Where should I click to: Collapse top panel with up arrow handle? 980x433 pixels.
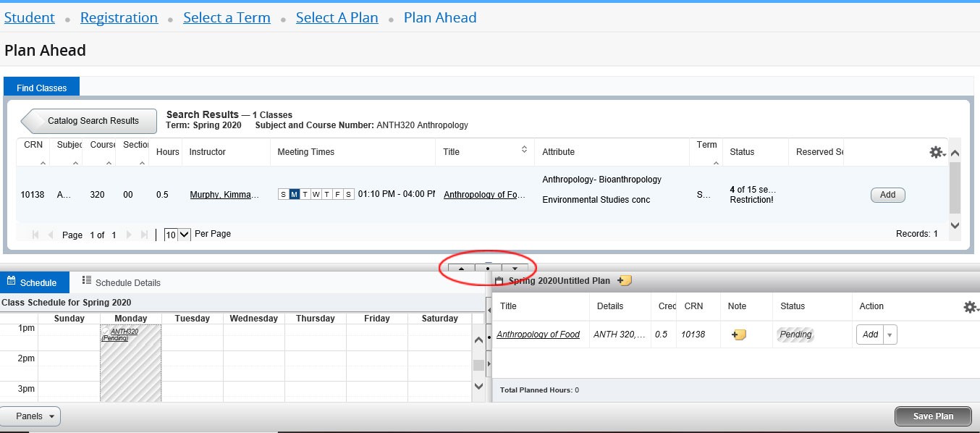(462, 268)
